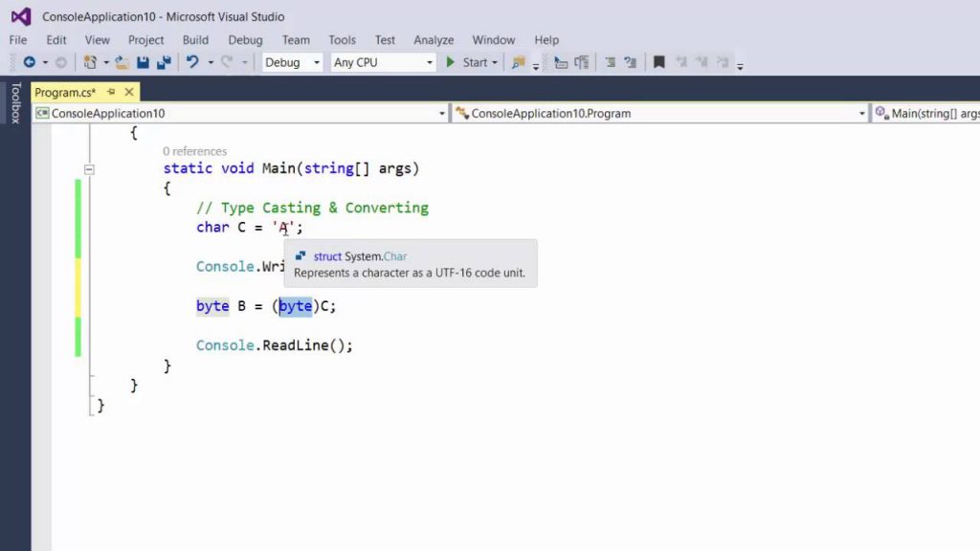The image size is (980, 551).
Task: Select the Program.cs* document tab
Action: point(65,93)
